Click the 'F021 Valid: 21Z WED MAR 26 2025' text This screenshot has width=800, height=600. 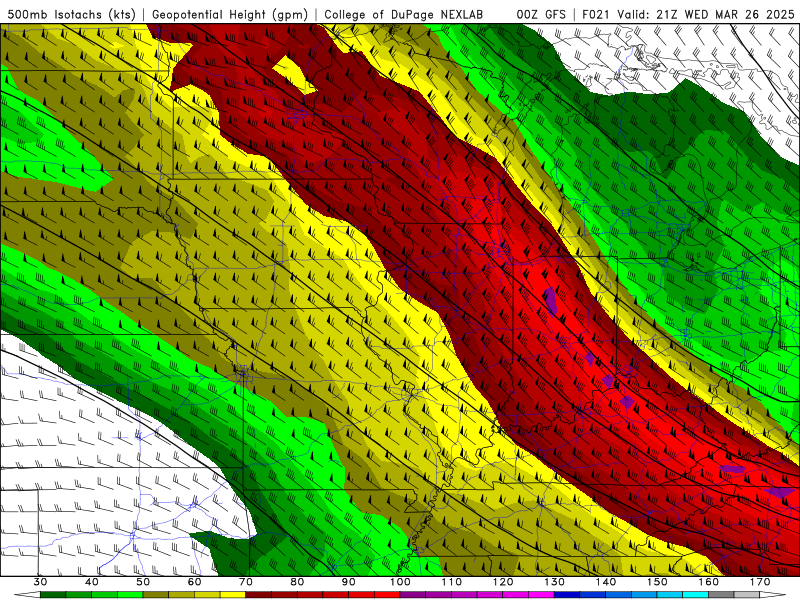[688, 14]
